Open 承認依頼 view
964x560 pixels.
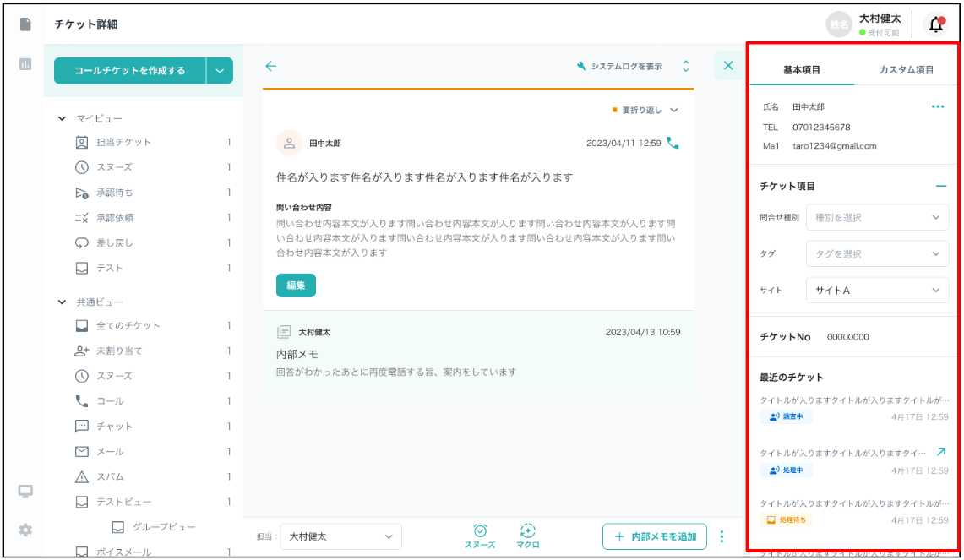(x=152, y=218)
